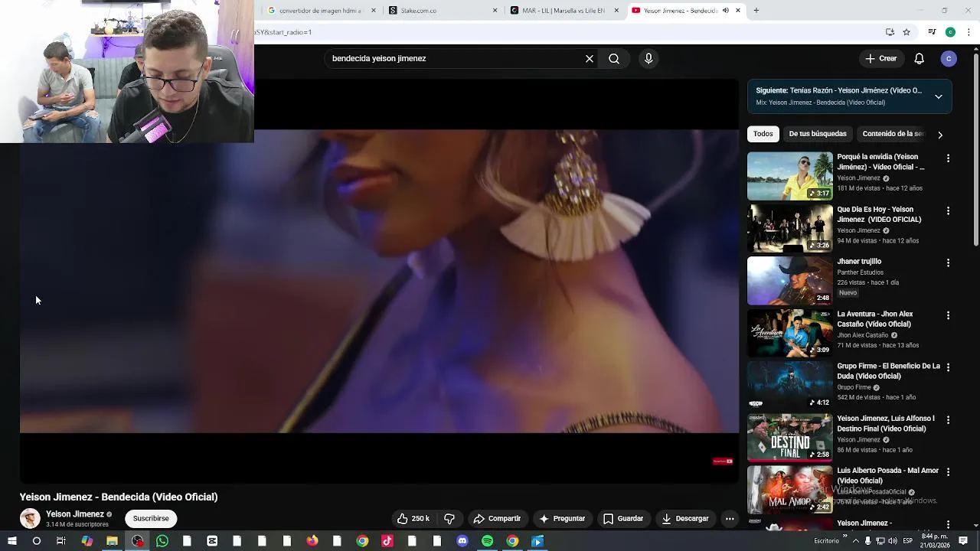Click the search magnifier button
Image resolution: width=980 pixels, height=551 pixels.
[x=614, y=59]
